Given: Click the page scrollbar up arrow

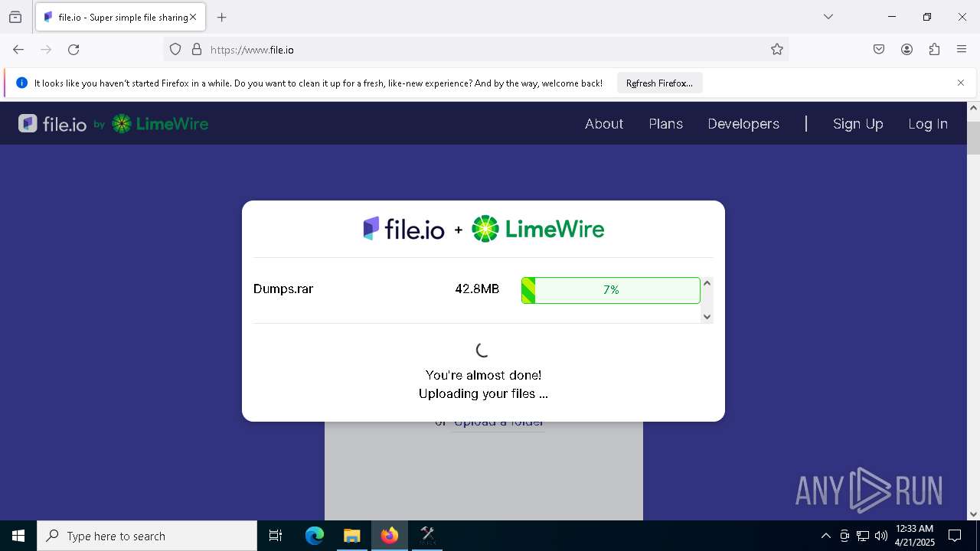Looking at the screenshot, I should click(973, 108).
